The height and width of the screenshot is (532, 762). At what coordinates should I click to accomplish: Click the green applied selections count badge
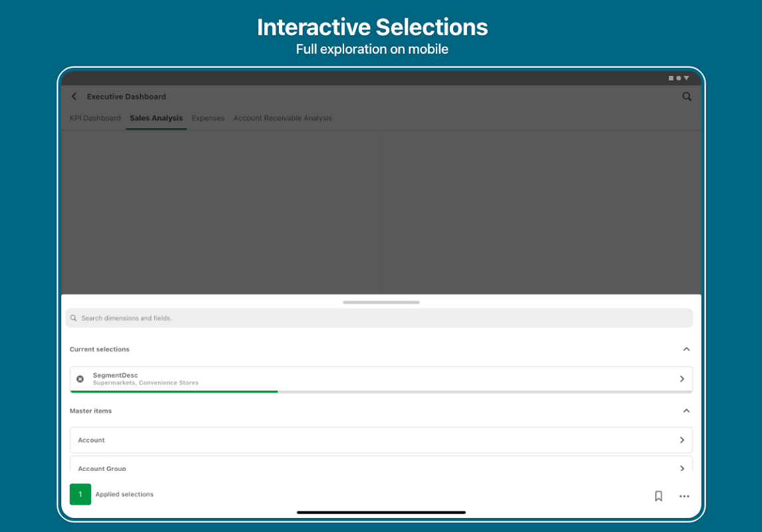81,494
